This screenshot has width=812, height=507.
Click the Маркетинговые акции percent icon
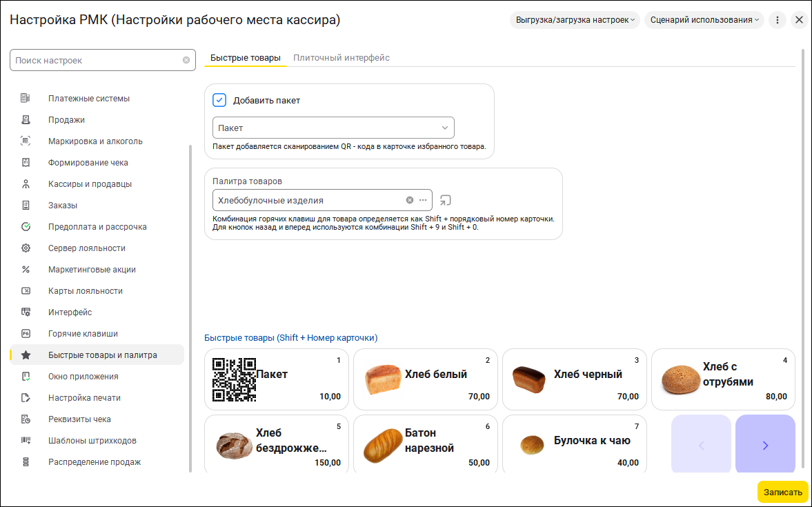pyautogui.click(x=26, y=270)
